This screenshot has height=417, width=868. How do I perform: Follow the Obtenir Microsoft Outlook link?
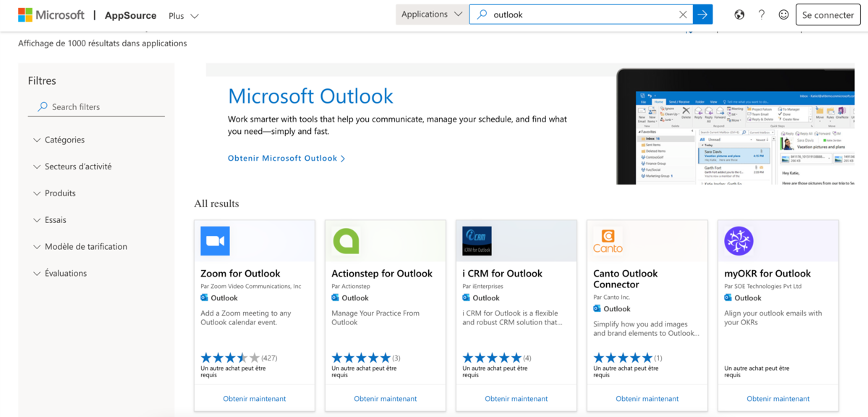(286, 158)
